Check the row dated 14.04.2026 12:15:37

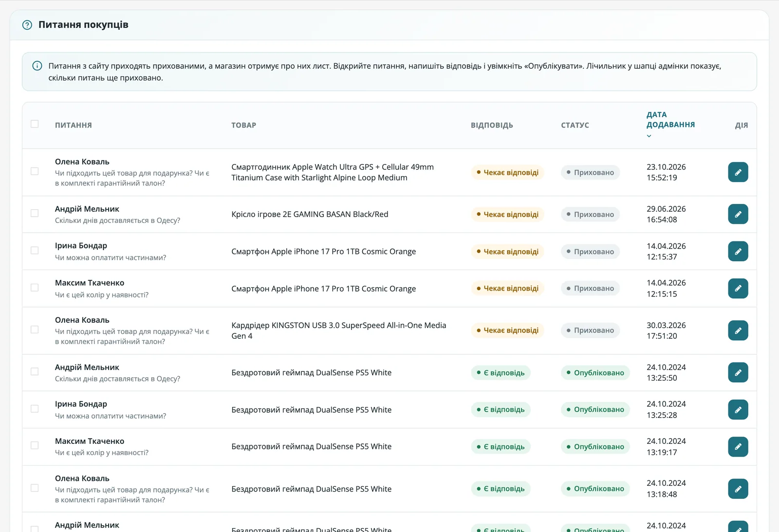tap(35, 250)
